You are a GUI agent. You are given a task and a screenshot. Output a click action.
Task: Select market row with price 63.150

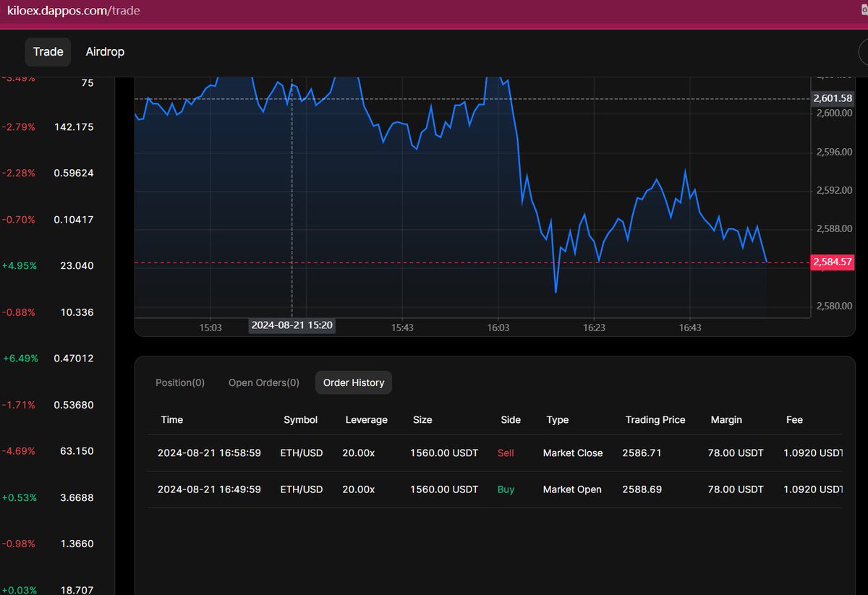pos(57,451)
